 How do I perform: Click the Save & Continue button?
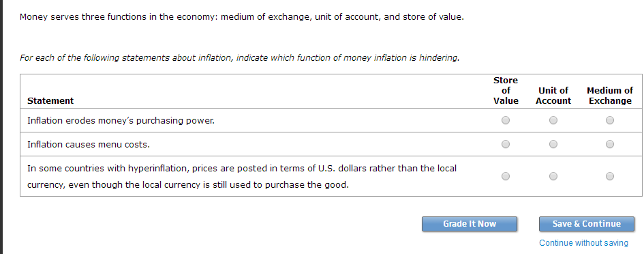coord(587,224)
